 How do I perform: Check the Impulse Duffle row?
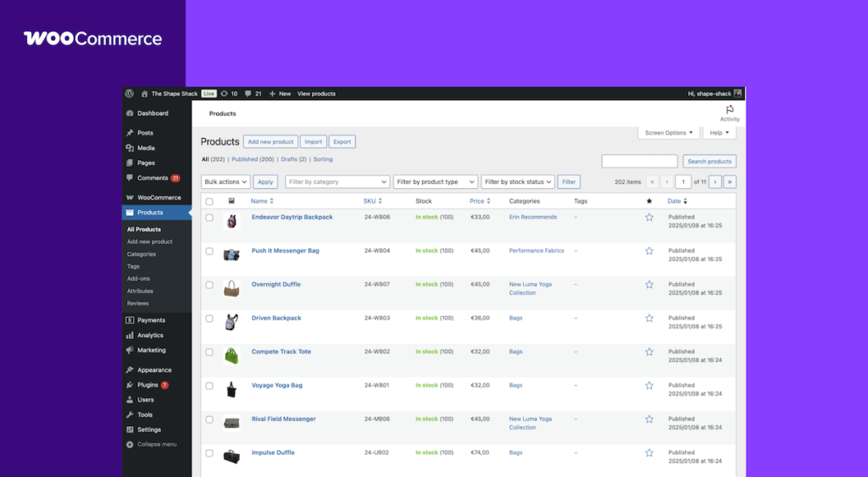[209, 453]
